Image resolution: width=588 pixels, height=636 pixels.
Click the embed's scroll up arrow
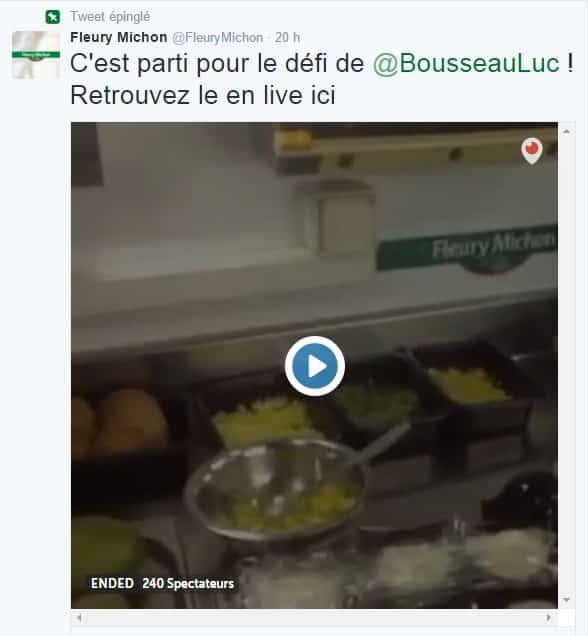(x=567, y=131)
